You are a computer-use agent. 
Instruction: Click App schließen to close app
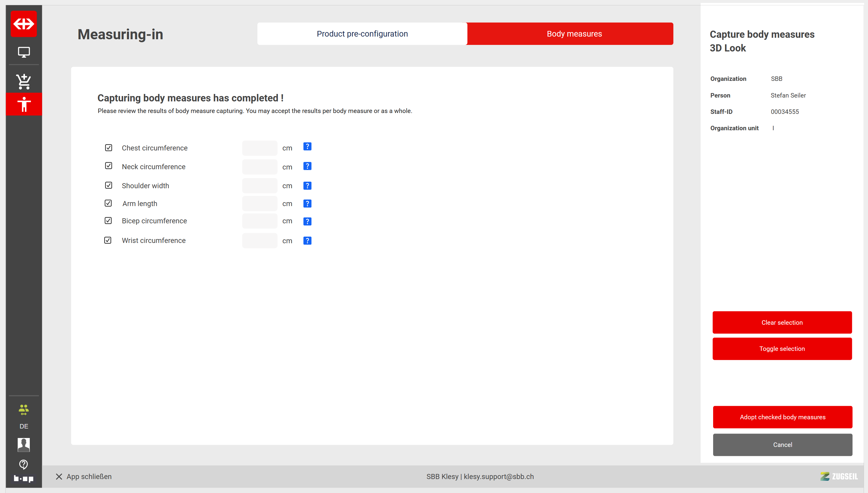[x=84, y=476]
